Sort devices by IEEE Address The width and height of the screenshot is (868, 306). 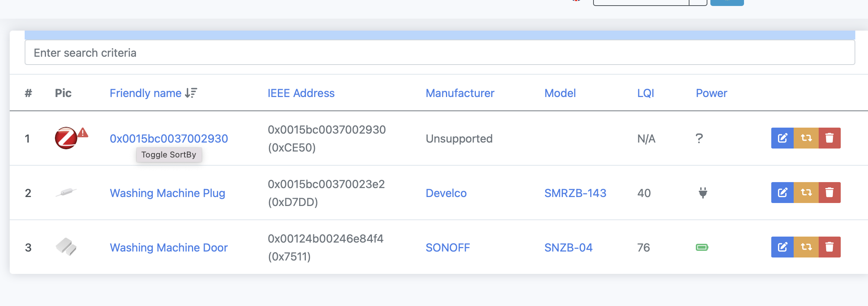(x=301, y=93)
